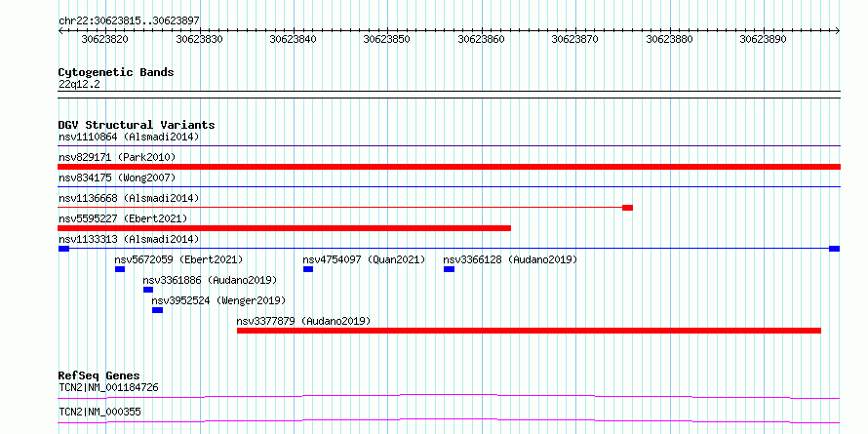Click ruler tick label 30623880

[669, 39]
